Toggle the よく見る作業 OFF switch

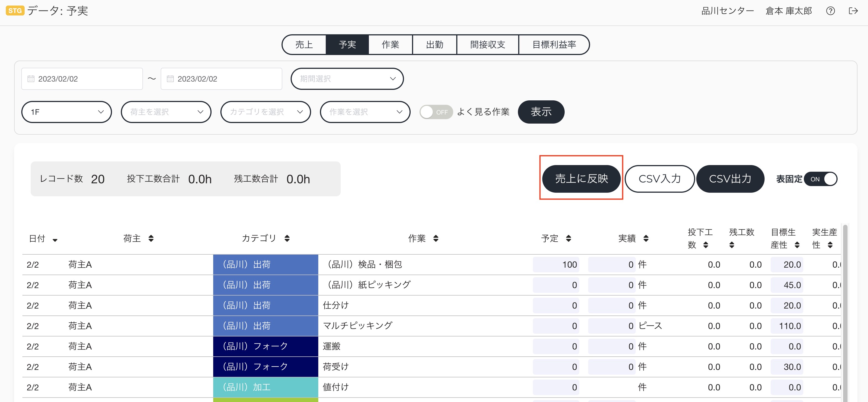pos(436,112)
